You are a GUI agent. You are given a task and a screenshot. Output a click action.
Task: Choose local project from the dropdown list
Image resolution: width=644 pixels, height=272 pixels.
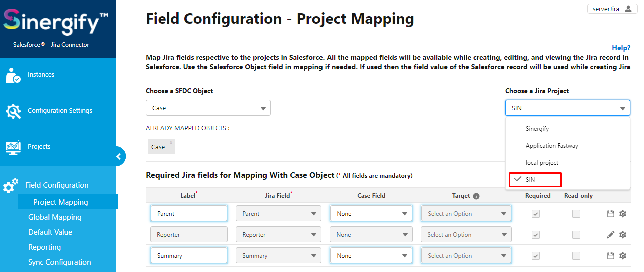pos(568,163)
